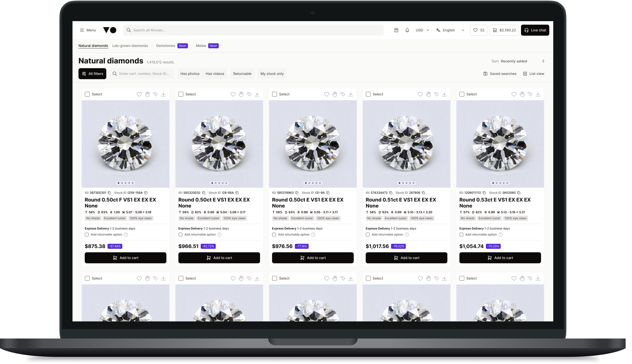Copy Stock ID I259-156A
Screen dimensions: 632x364
pyautogui.click(x=146, y=193)
